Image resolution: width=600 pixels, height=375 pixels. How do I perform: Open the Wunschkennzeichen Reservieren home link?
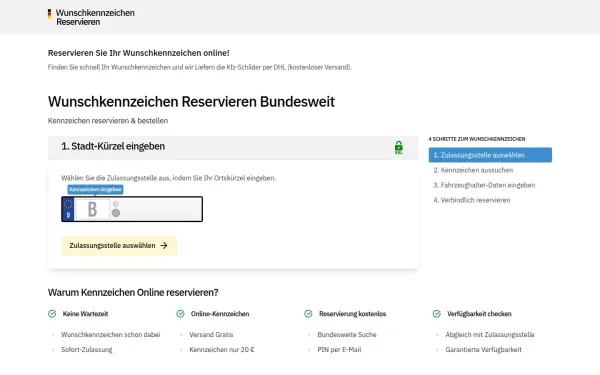click(x=91, y=17)
